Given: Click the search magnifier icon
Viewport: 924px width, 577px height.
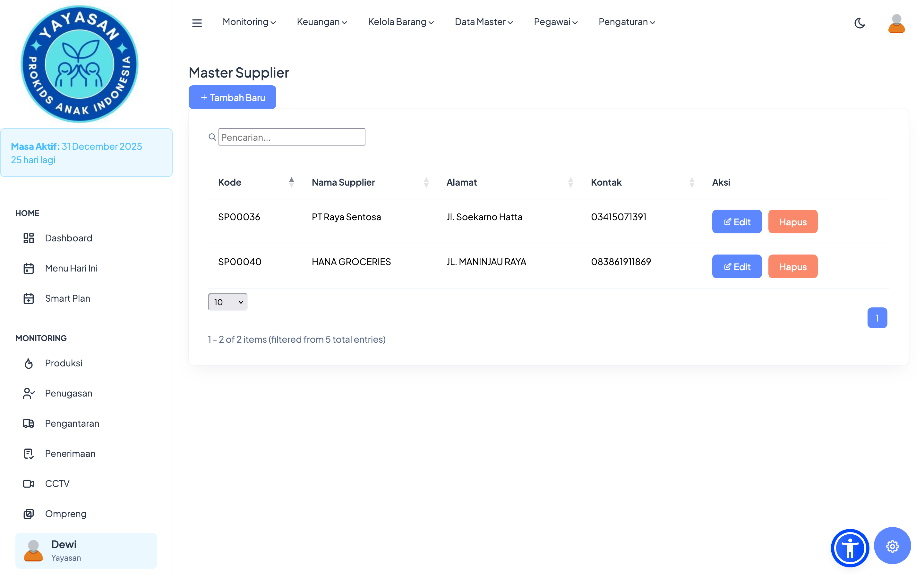Looking at the screenshot, I should 212,137.
